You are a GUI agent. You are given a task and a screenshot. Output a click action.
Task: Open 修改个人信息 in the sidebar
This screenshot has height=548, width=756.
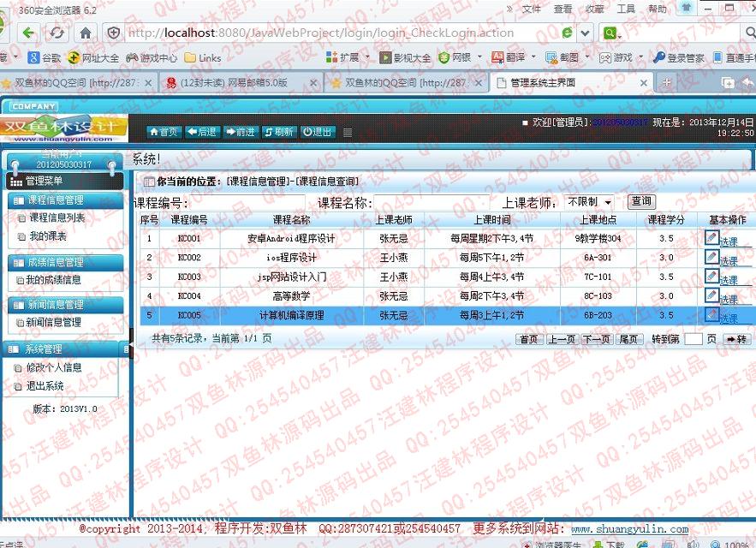[x=54, y=367]
